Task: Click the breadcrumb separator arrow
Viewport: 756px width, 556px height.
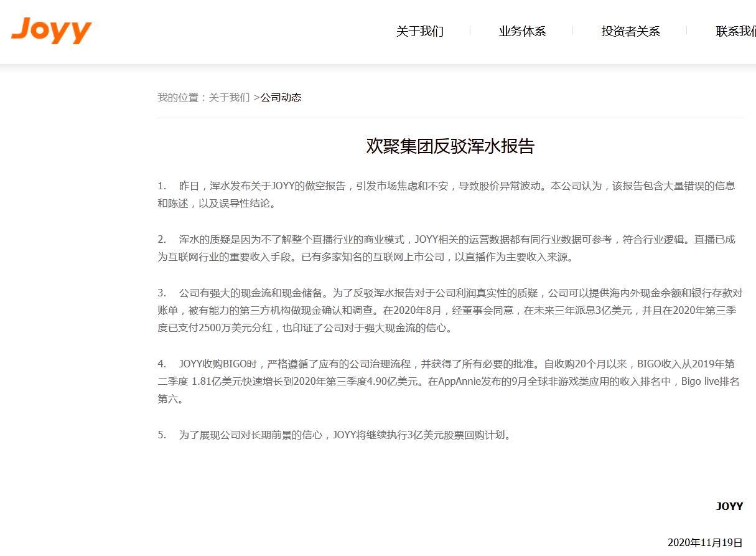Action: (x=255, y=97)
